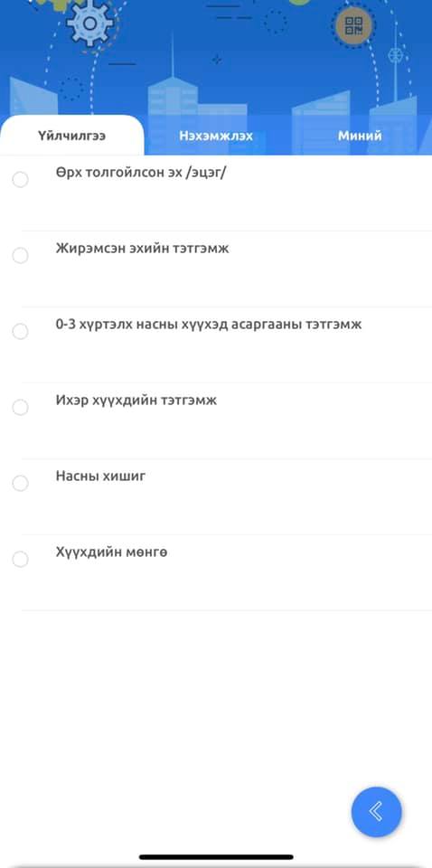Select the Жирэмсэн эхийн тэтгэмж radio button
Screen dimensions: 432x868
click(x=21, y=255)
